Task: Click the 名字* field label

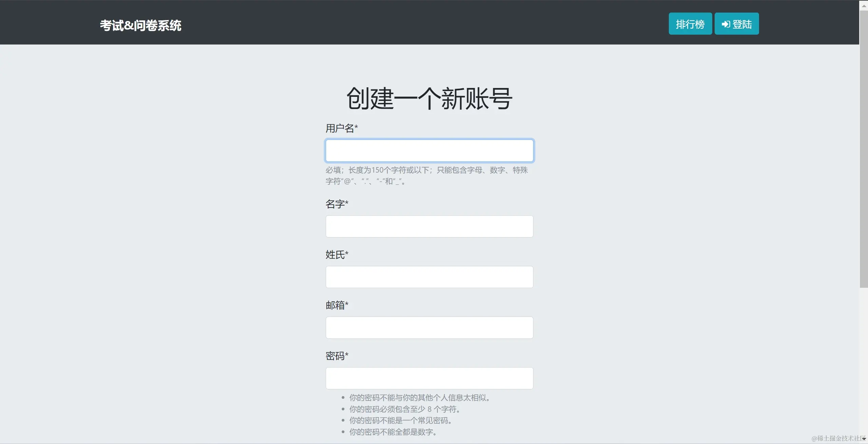Action: click(337, 204)
